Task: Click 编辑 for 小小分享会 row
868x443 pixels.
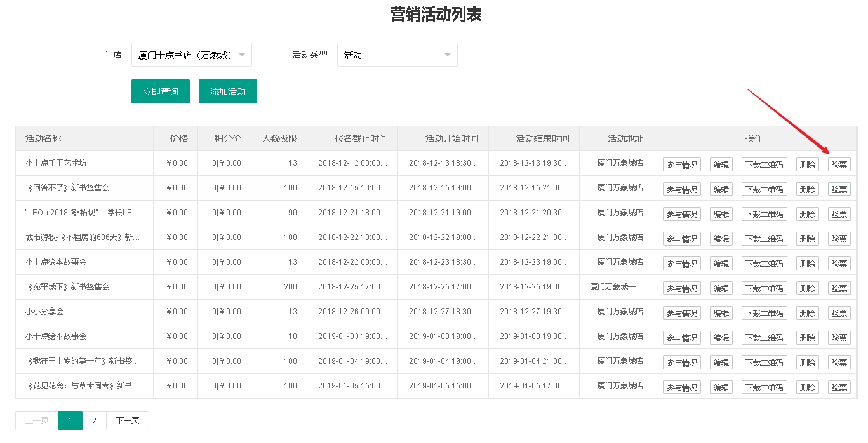Action: (x=721, y=313)
